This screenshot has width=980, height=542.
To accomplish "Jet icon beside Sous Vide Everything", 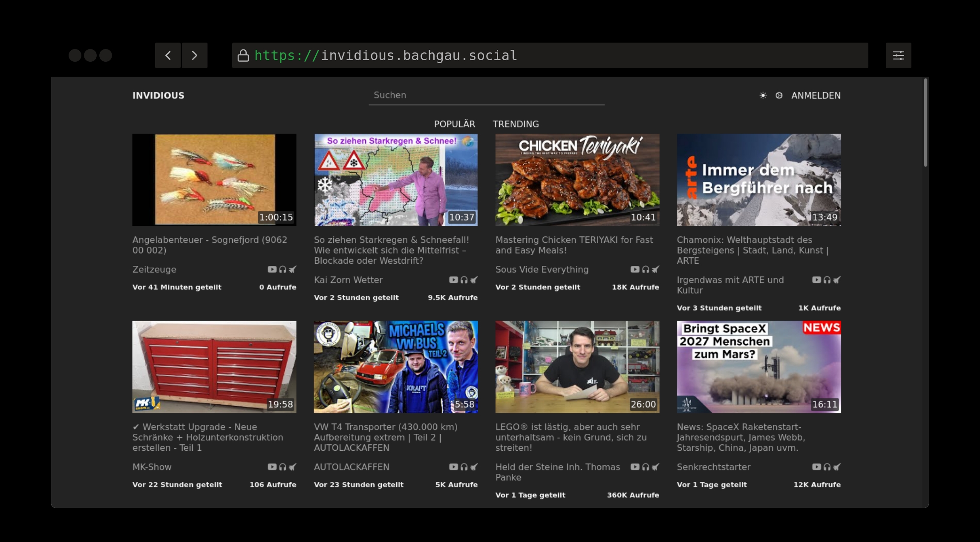I will [655, 269].
